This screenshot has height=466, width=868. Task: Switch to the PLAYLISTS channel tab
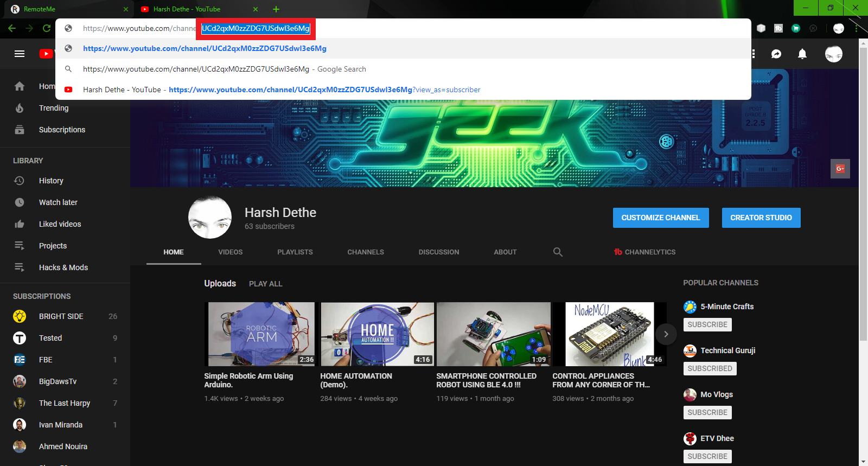[295, 252]
